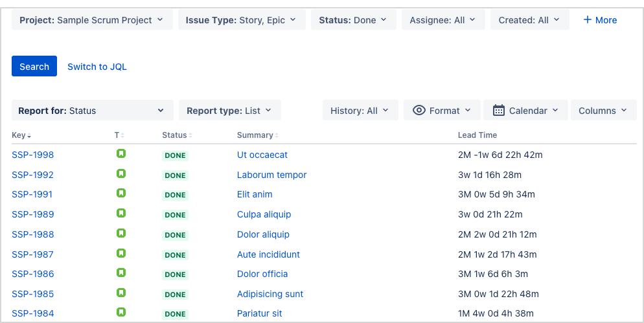Sort by the Summary column header

[x=257, y=135]
